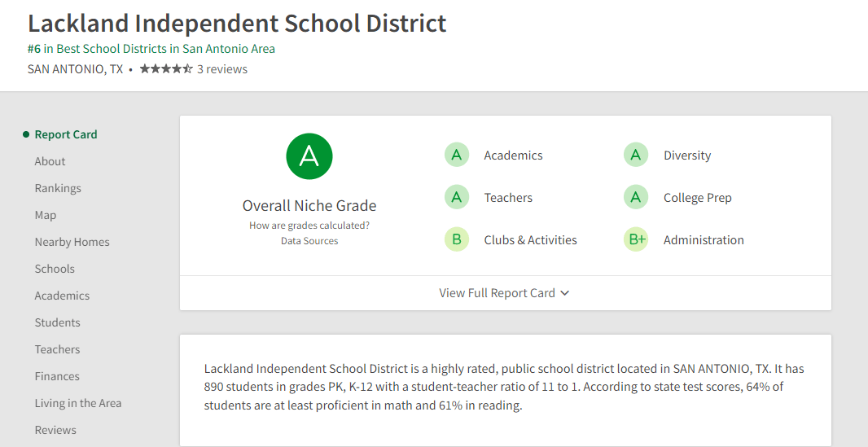Click the district description paragraph
Screen dimensions: 868x447
click(504, 387)
